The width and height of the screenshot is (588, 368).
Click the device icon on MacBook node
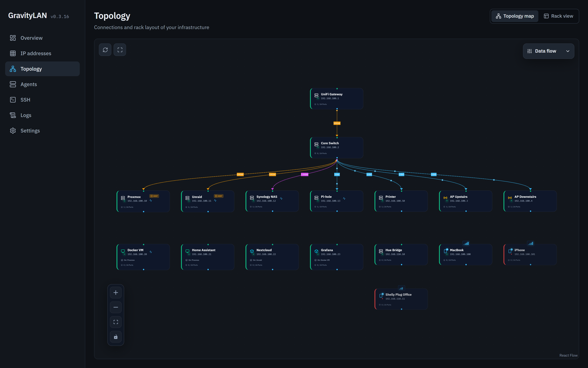pyautogui.click(x=445, y=251)
